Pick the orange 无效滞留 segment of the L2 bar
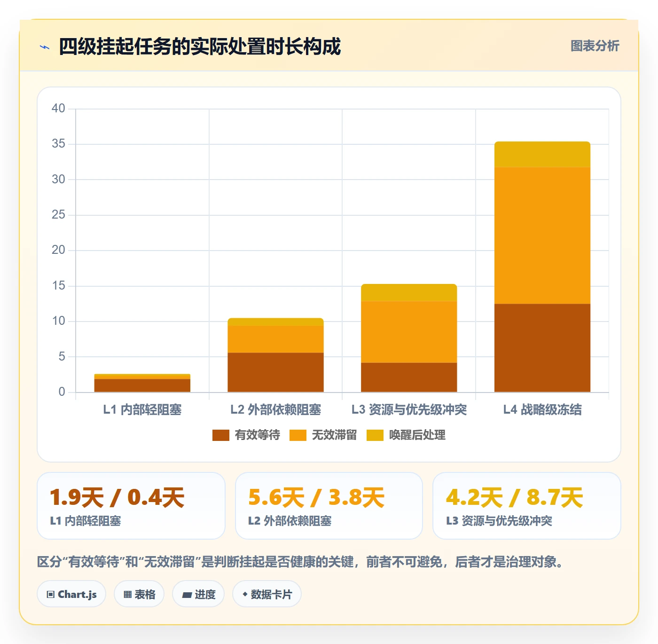Image resolution: width=658 pixels, height=644 pixels. [x=275, y=339]
